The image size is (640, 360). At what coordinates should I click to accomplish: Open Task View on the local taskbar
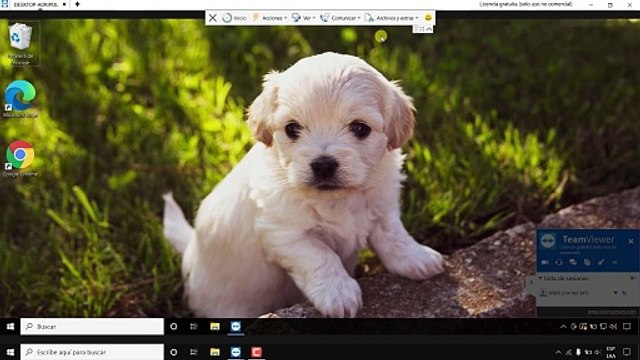pos(194,352)
